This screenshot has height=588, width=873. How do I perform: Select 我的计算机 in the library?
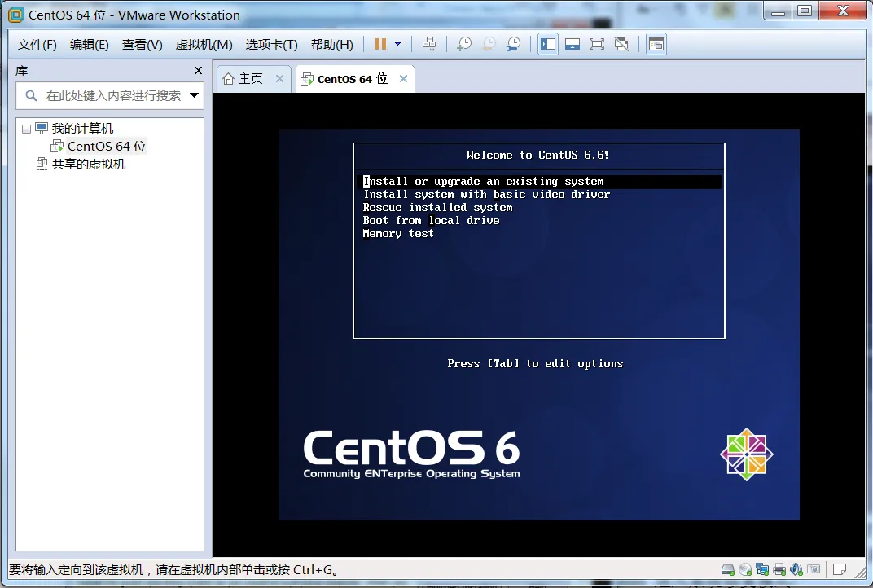[82, 129]
